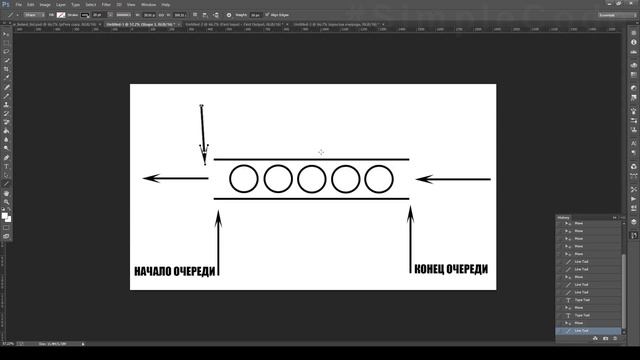Open the Fill color swatch picker
640x360 pixels.
click(61, 15)
